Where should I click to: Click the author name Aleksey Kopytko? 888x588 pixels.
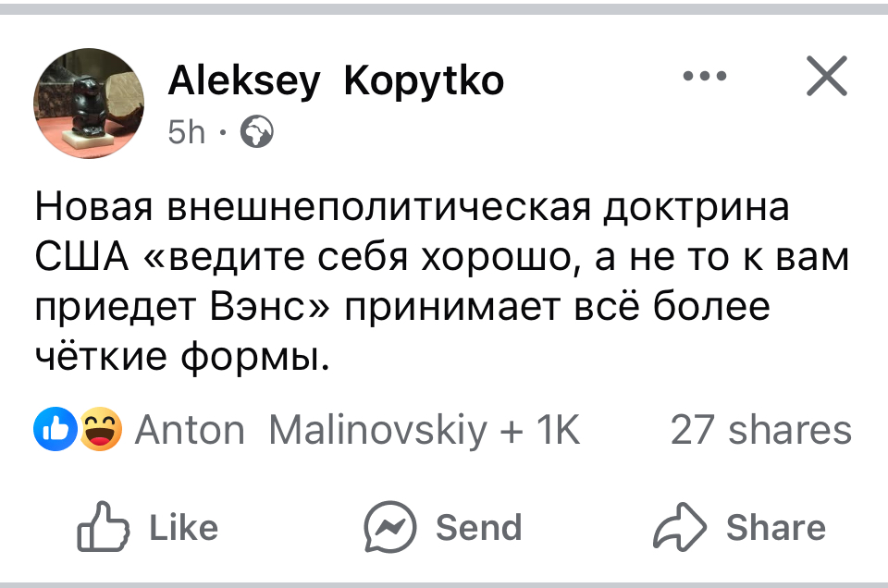click(336, 82)
